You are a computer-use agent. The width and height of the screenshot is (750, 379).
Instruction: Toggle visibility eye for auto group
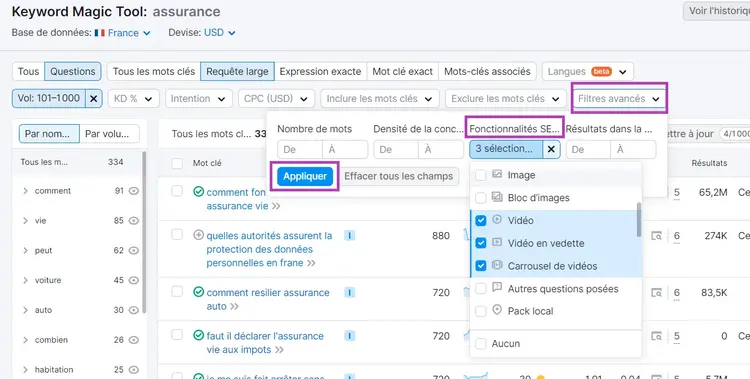(134, 310)
